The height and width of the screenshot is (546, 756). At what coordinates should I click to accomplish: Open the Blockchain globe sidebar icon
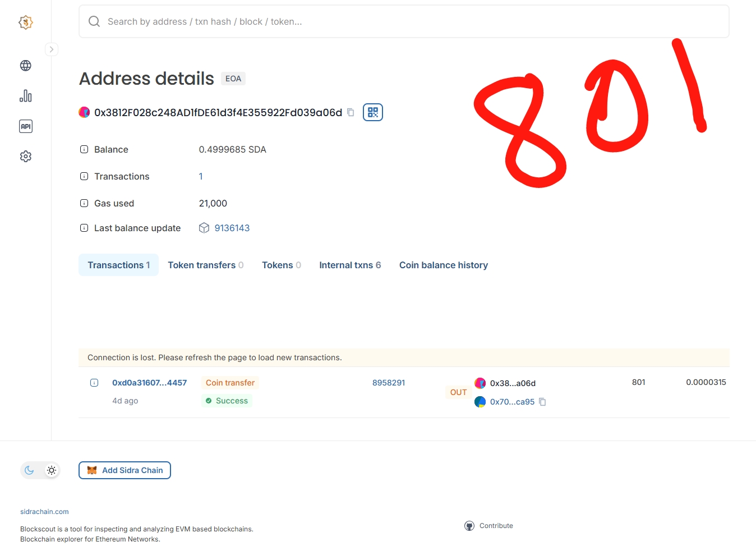[26, 66]
